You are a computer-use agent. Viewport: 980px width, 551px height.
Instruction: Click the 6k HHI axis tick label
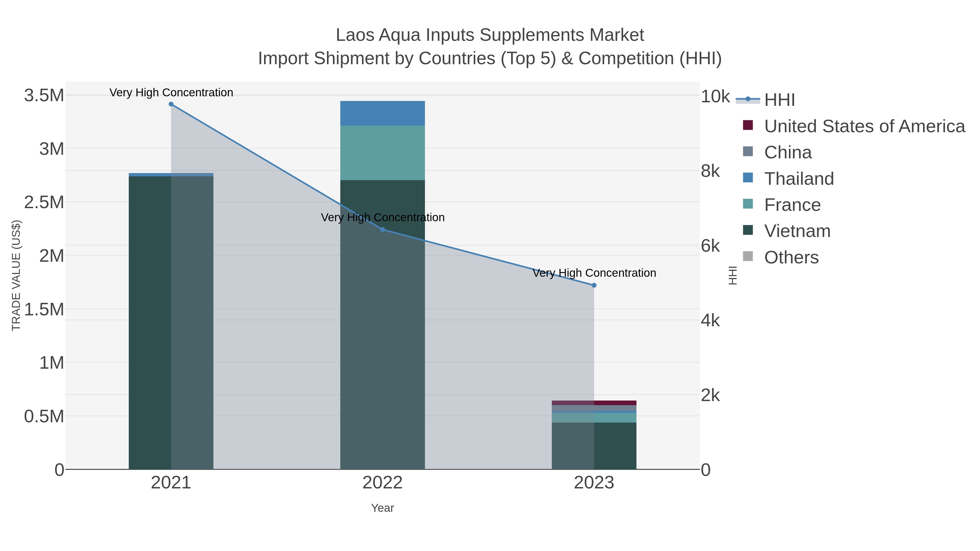(711, 246)
